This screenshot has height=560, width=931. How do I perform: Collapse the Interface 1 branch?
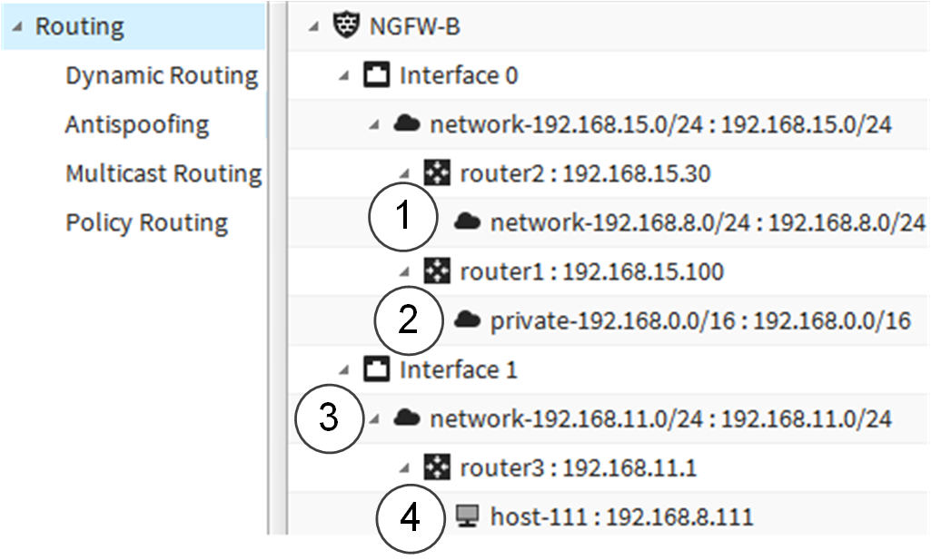[x=343, y=370]
